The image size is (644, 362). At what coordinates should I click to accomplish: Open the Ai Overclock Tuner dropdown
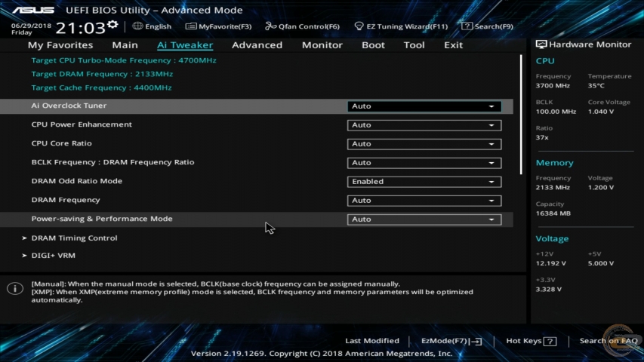point(424,106)
